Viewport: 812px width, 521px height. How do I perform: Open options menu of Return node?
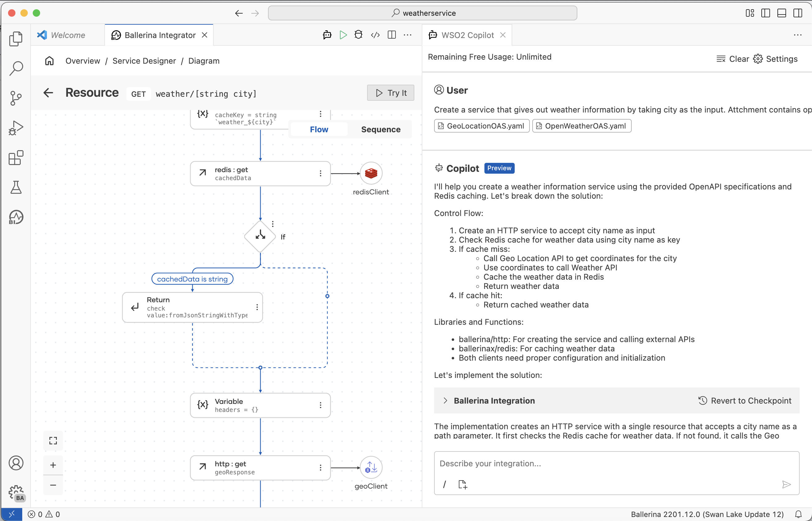(x=257, y=307)
